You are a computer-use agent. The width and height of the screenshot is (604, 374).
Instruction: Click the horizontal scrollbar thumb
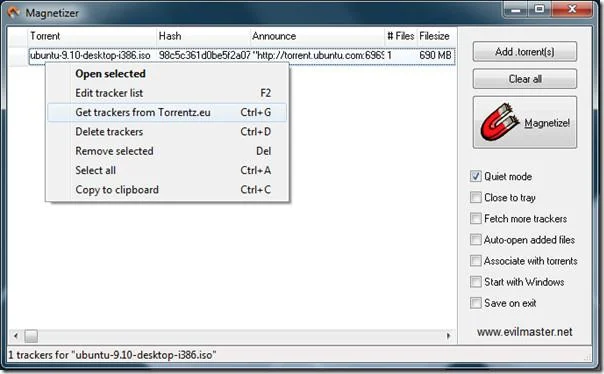[x=31, y=336]
